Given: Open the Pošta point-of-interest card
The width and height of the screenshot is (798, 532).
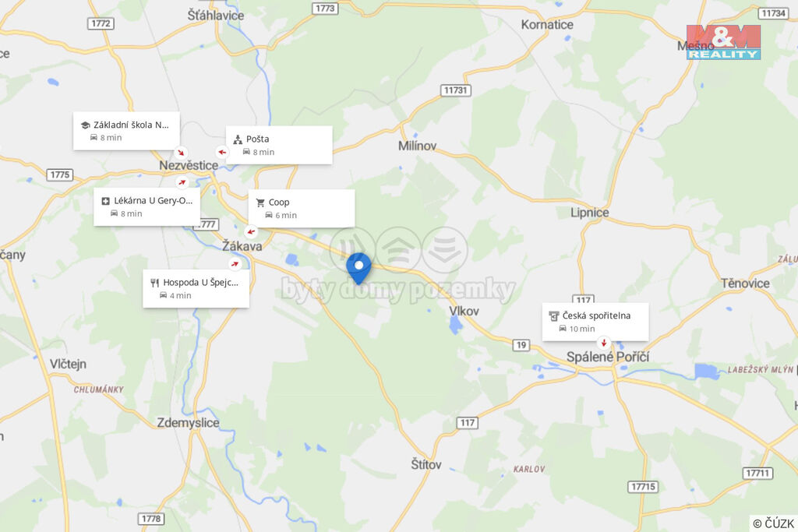Looking at the screenshot, I should 280,145.
